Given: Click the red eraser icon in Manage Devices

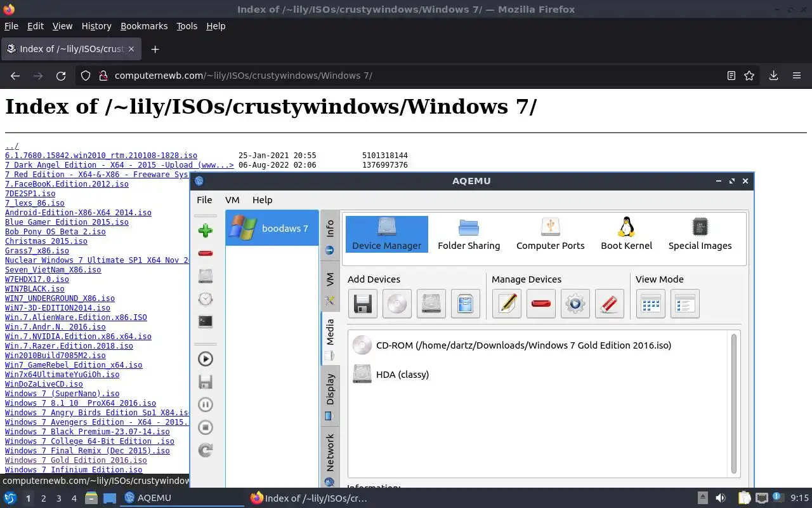Looking at the screenshot, I should point(610,304).
